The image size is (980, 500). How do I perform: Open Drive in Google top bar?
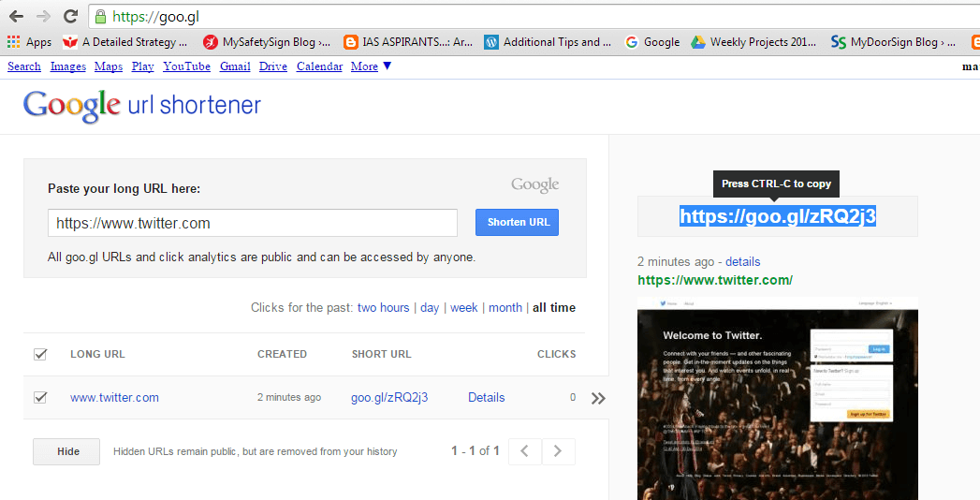coord(273,66)
